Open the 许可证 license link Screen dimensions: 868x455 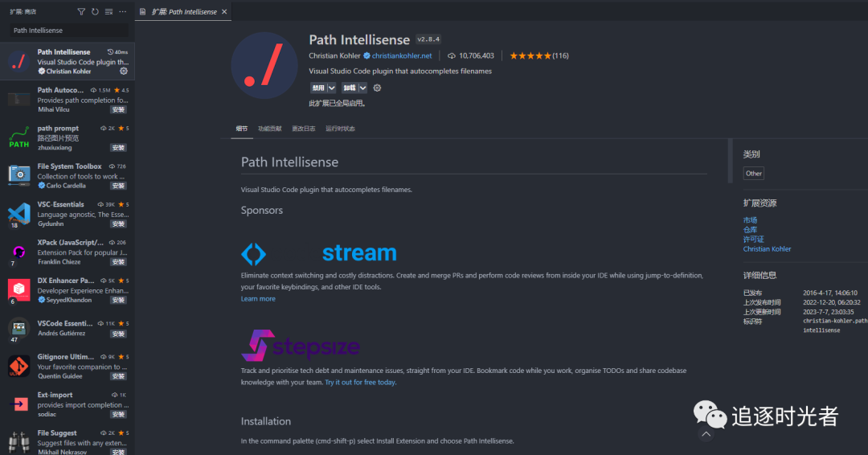(753, 239)
